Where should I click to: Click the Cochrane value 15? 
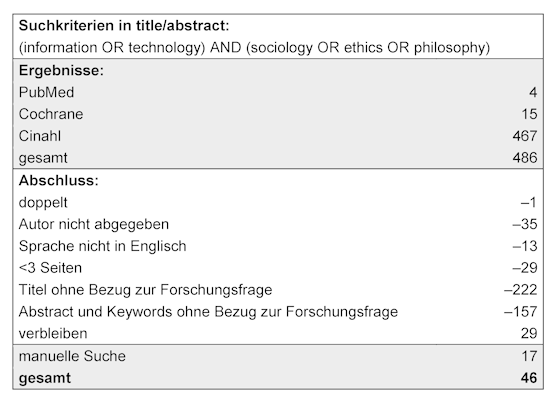click(529, 114)
